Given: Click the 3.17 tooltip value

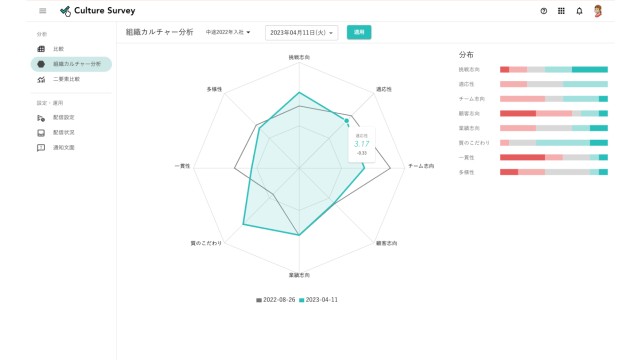Looking at the screenshot, I should click(362, 144).
